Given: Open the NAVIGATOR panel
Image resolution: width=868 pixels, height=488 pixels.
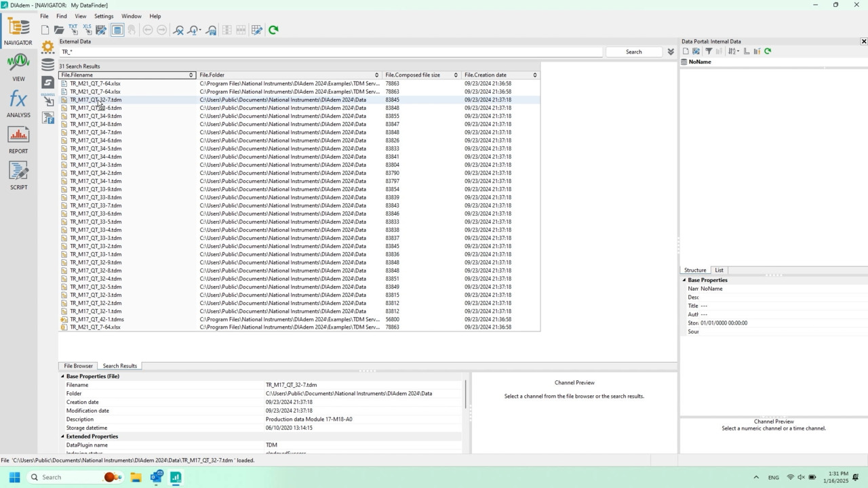Looking at the screenshot, I should pos(18,32).
